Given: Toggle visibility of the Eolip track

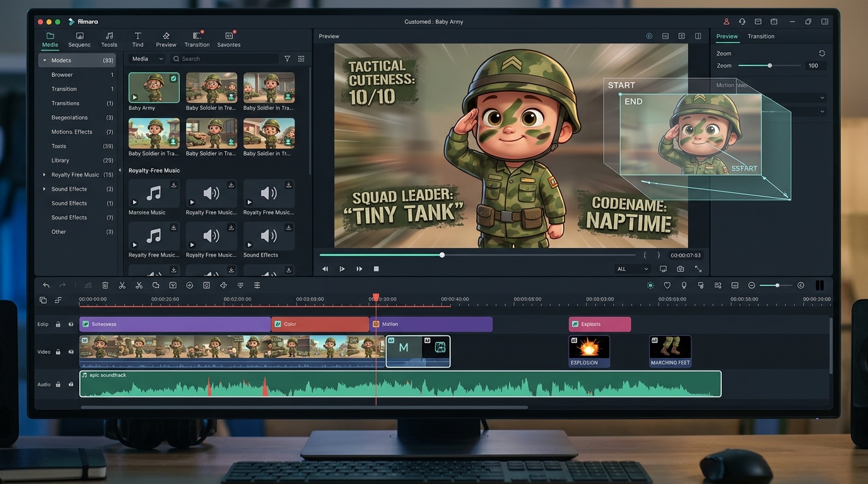Looking at the screenshot, I should [x=71, y=324].
